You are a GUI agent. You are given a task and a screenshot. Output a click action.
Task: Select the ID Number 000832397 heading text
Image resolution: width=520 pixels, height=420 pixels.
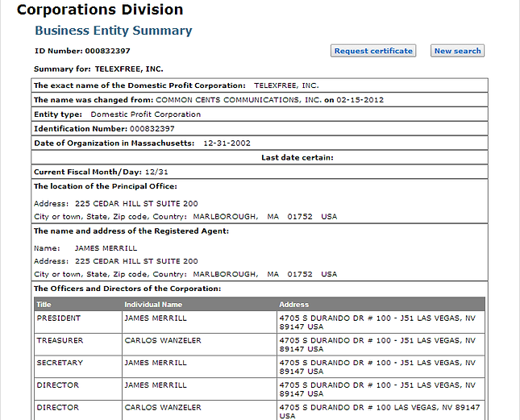tap(82, 51)
